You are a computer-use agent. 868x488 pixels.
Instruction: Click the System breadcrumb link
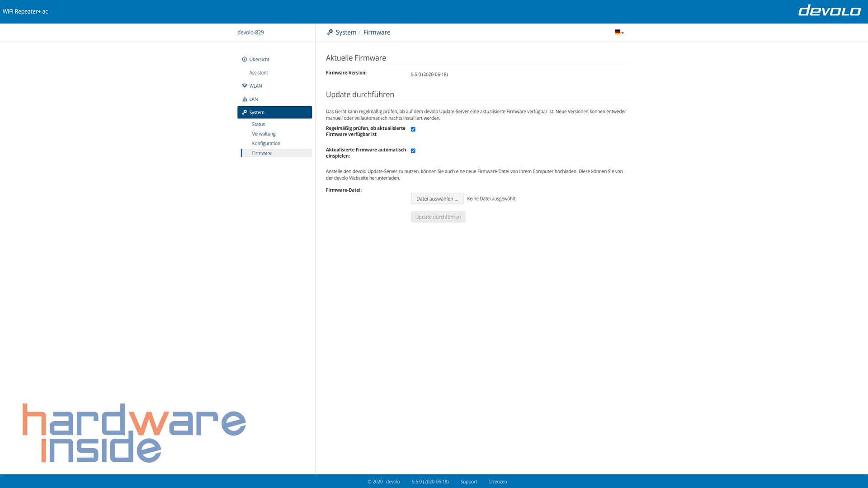(346, 32)
